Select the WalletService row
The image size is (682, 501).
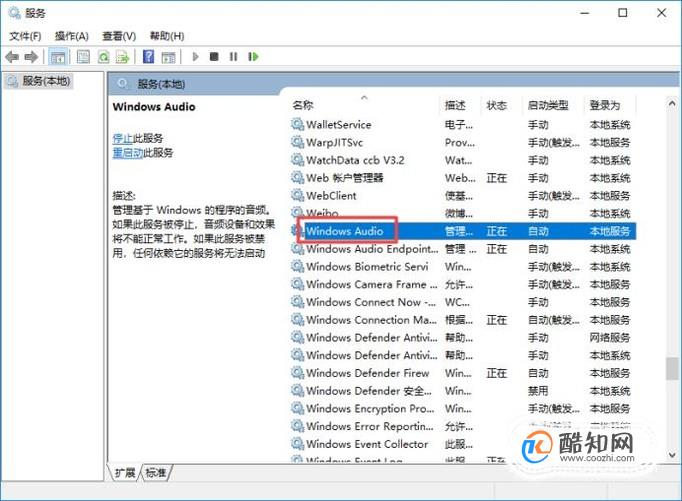(x=463, y=125)
